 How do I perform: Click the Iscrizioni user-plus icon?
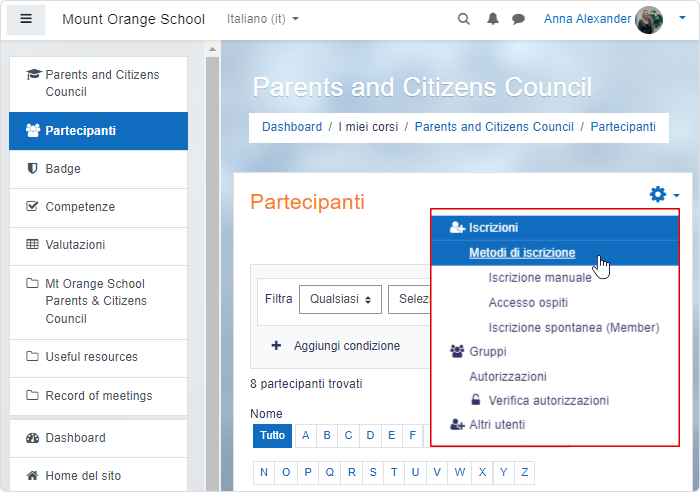[457, 227]
